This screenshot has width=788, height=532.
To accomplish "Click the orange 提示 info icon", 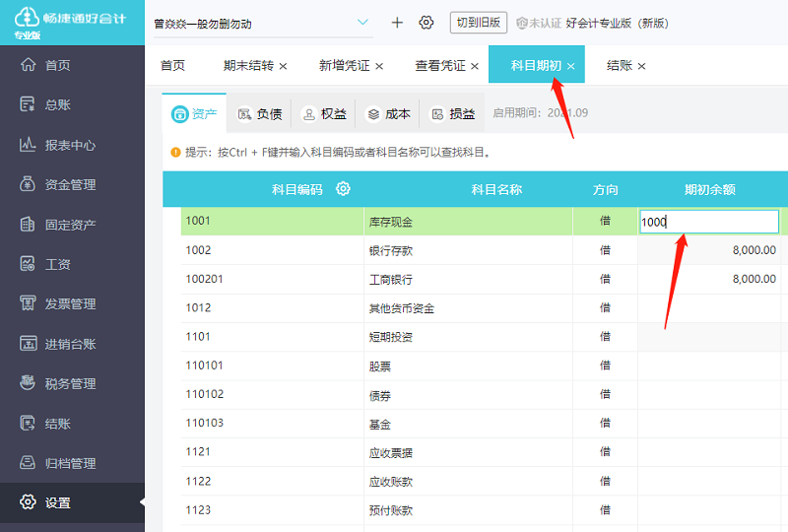I will click(175, 152).
